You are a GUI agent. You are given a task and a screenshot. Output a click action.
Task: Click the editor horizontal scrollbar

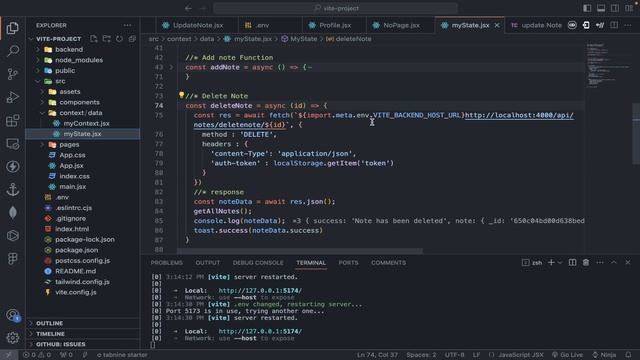click(x=300, y=251)
